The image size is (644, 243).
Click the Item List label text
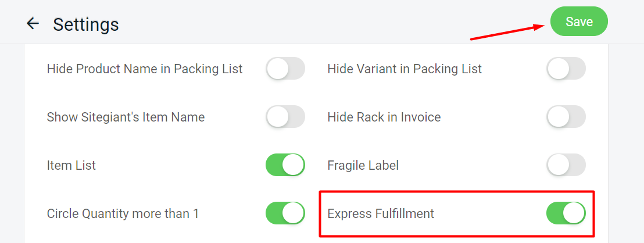71,165
